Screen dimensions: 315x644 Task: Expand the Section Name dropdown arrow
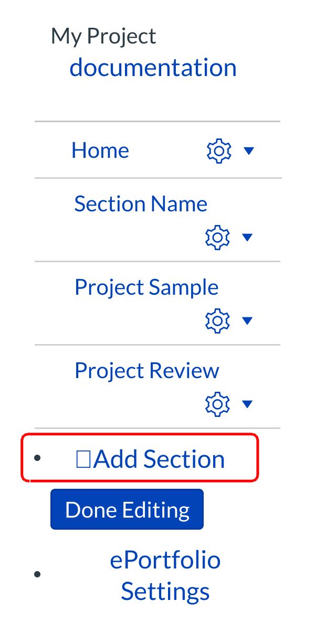(247, 238)
